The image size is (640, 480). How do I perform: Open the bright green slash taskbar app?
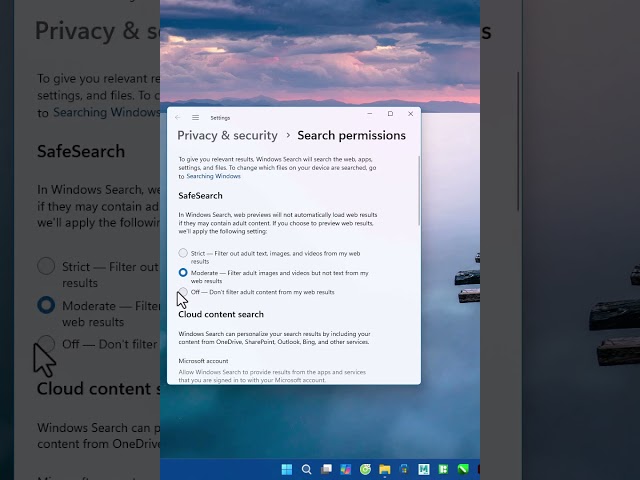pyautogui.click(x=463, y=469)
